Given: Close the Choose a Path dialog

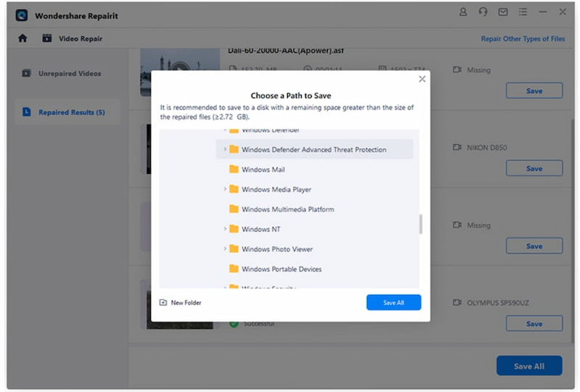Looking at the screenshot, I should (422, 79).
